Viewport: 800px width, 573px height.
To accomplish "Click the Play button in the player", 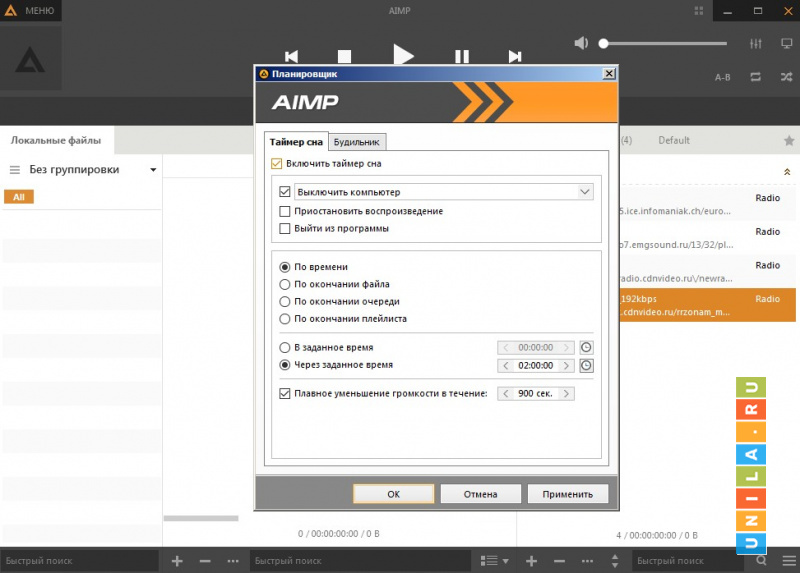I will pyautogui.click(x=403, y=55).
